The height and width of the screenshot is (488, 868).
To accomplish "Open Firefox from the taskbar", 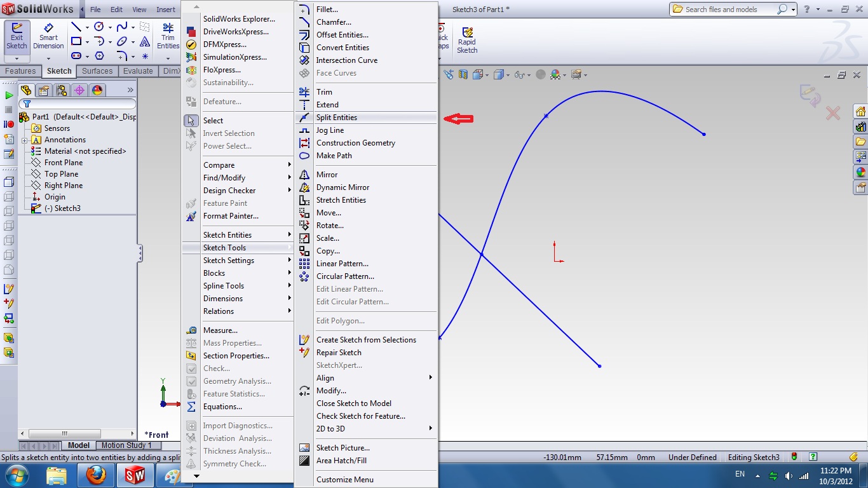I will [x=95, y=475].
